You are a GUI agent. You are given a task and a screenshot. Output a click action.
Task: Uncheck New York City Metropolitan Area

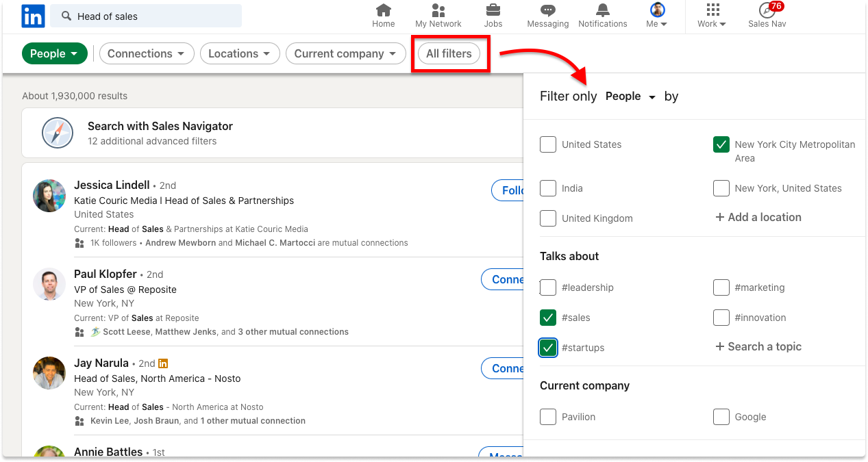click(x=721, y=144)
